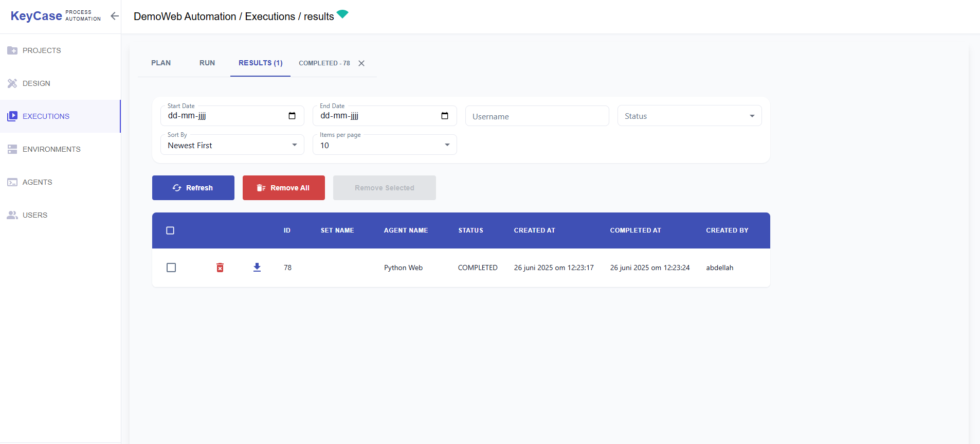Click the Refresh button
Viewport: 980px width, 444px height.
[x=193, y=188]
